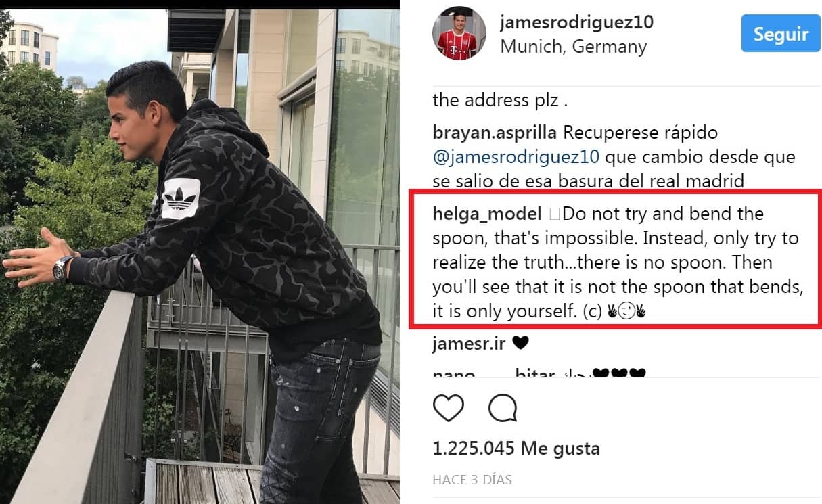822x504 pixels.
Task: Click the @jamesrodriguez10 mention in comment
Action: point(516,158)
